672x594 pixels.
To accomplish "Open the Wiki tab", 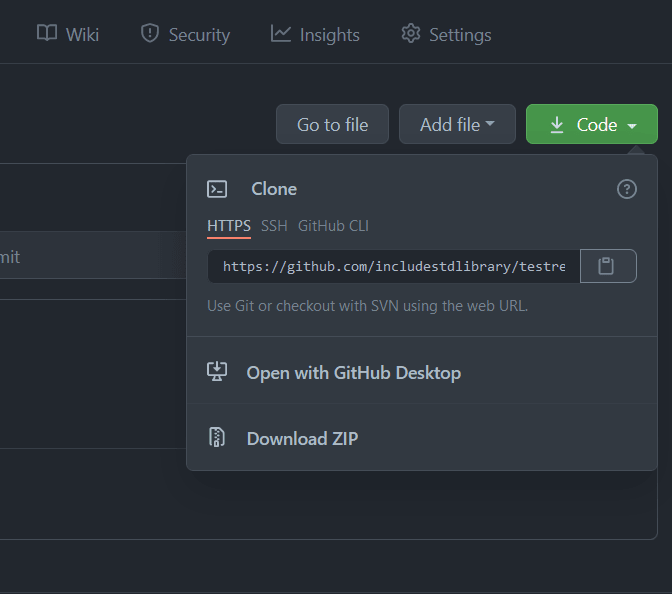I will (68, 34).
